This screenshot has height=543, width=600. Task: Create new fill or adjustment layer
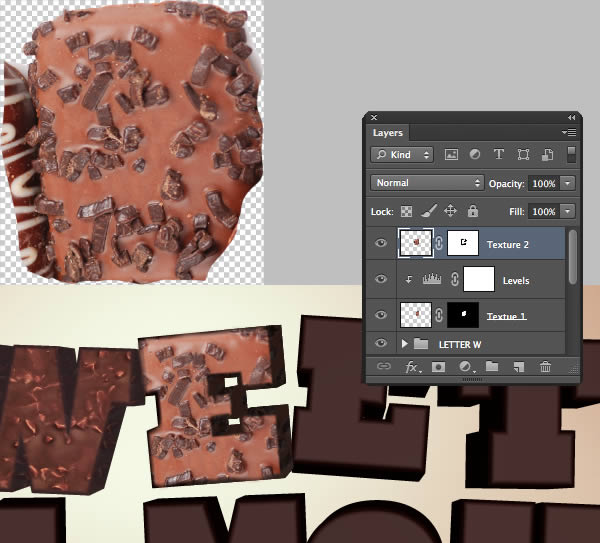coord(466,367)
